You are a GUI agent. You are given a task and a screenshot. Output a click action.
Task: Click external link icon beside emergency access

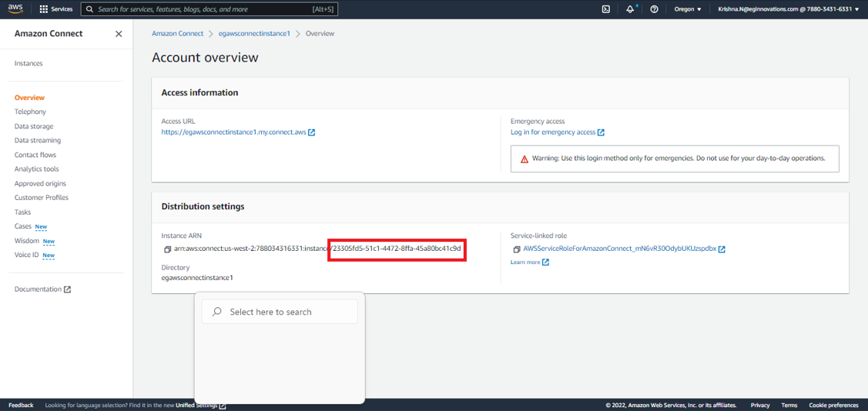602,132
